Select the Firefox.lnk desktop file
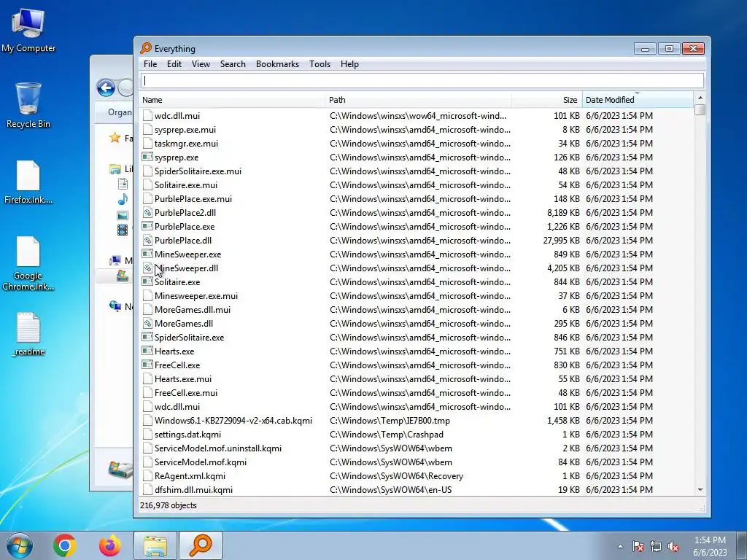Viewport: 747px width, 560px height. [28, 182]
